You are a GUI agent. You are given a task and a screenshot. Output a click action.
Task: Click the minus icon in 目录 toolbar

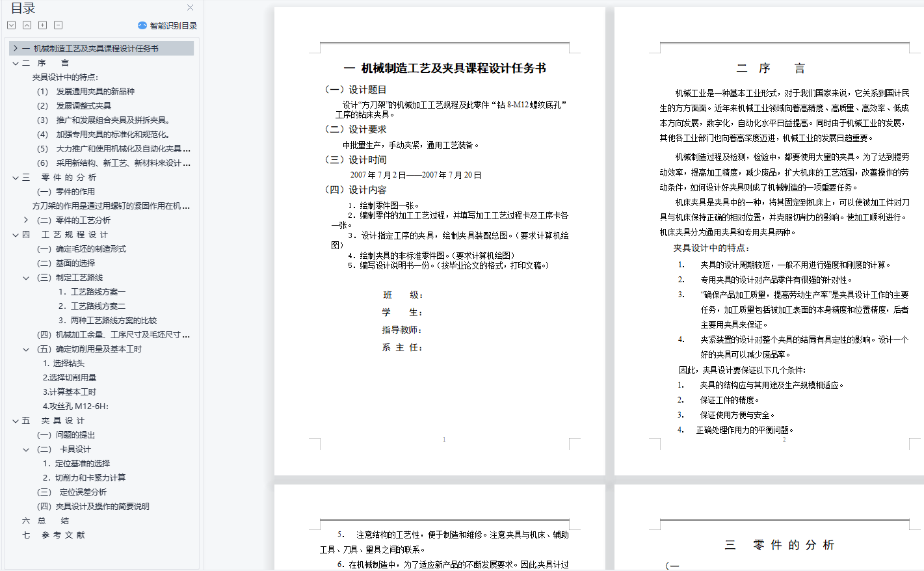click(58, 25)
